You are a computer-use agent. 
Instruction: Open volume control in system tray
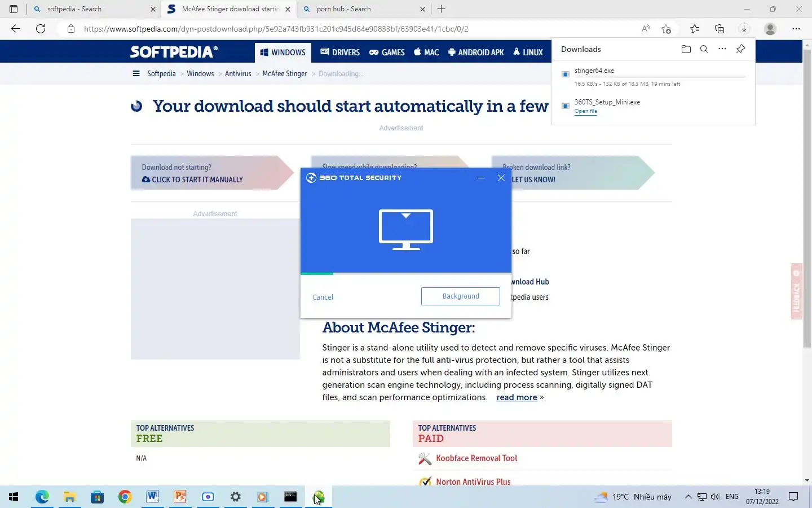715,497
